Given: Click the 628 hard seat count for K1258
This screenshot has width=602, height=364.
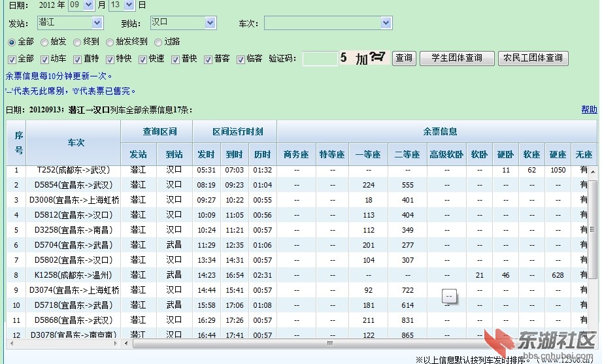Looking at the screenshot, I should click(558, 275).
